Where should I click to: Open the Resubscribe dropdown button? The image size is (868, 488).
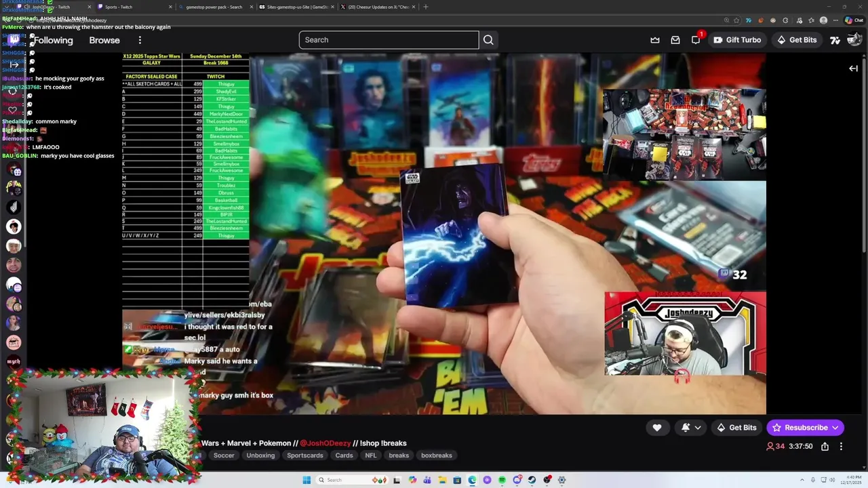(x=806, y=428)
